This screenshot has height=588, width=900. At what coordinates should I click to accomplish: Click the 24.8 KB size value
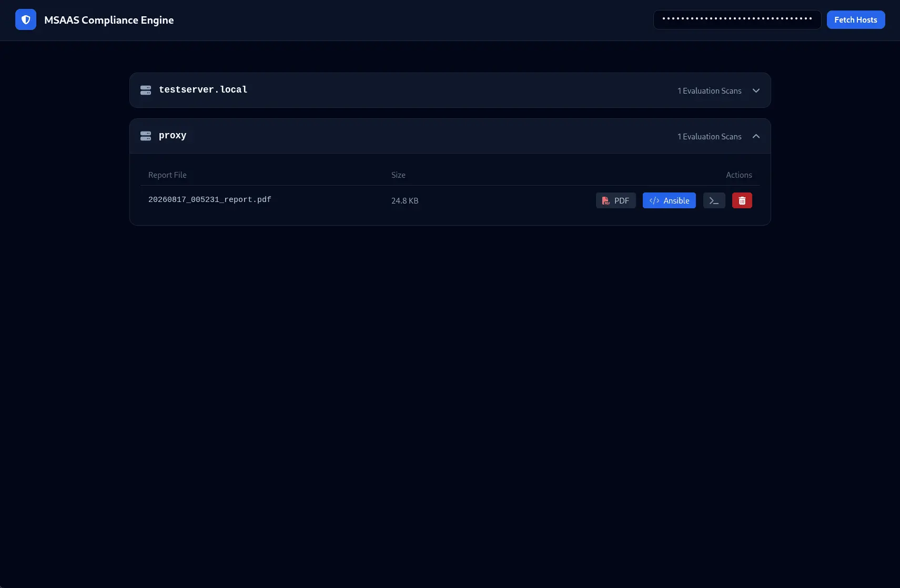coord(405,200)
